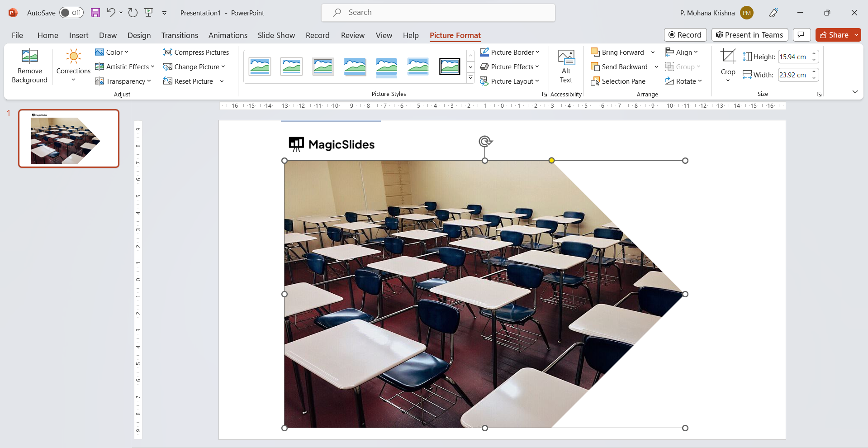Switch to the Animations tab
The image size is (868, 448).
(x=228, y=35)
